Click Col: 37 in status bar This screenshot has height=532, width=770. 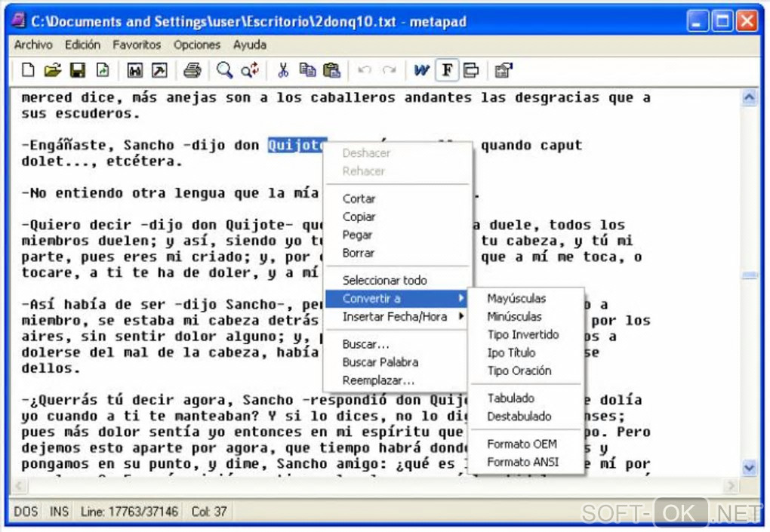209,512
